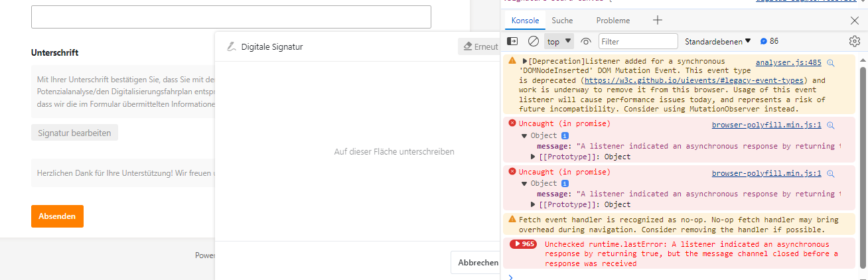Click the 86 issues message badge
This screenshot has width=868, height=280.
[x=769, y=41]
